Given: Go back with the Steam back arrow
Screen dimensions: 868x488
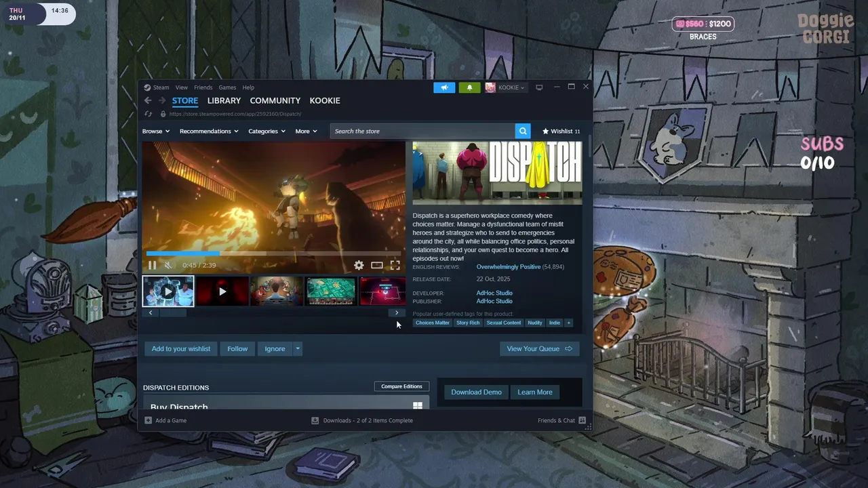Looking at the screenshot, I should (148, 100).
